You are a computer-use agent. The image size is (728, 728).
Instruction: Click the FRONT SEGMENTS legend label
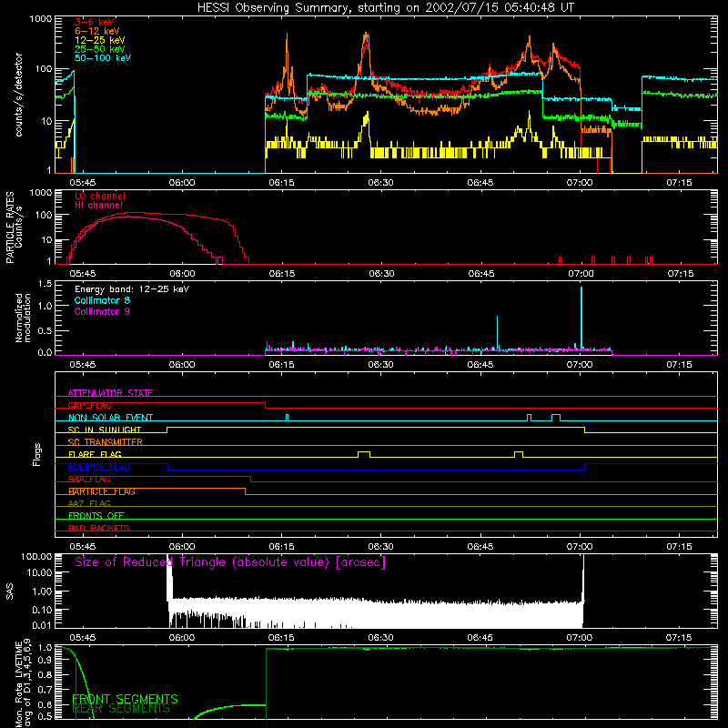pyautogui.click(x=125, y=699)
